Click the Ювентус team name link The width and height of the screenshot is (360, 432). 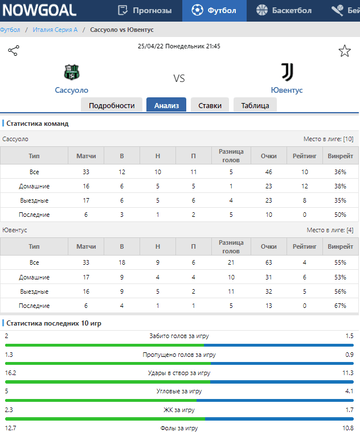pos(287,90)
